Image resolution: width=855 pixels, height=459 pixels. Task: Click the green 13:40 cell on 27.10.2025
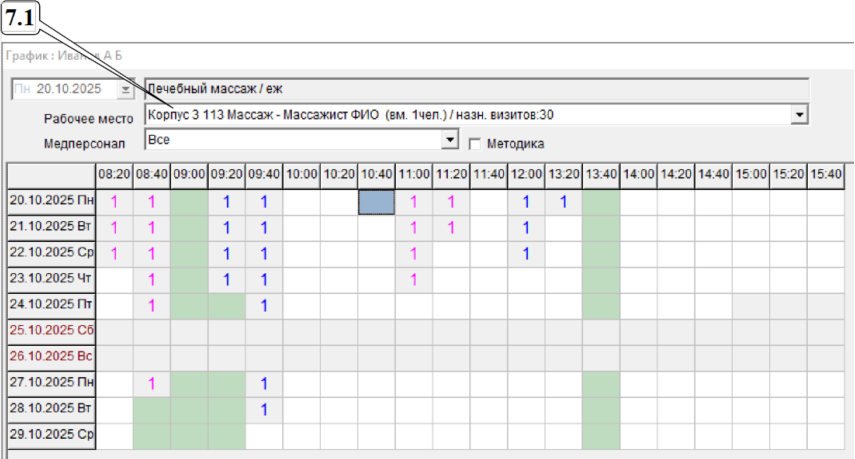click(x=601, y=382)
